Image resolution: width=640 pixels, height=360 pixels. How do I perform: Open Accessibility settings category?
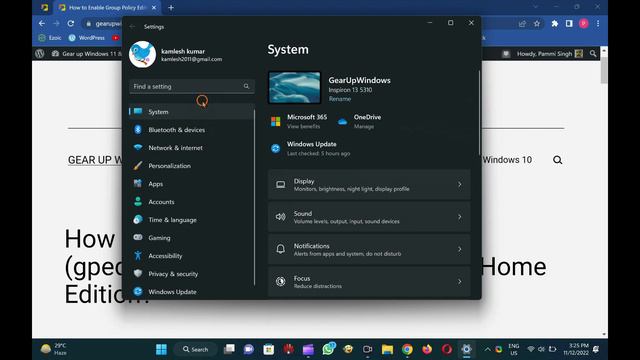[x=191, y=256]
